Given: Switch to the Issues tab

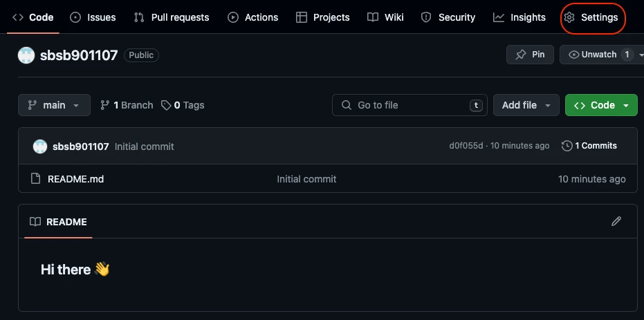Looking at the screenshot, I should (x=93, y=17).
